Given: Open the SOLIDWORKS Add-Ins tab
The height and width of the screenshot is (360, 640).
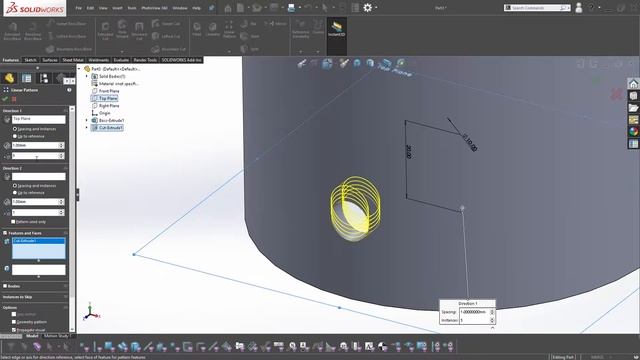Looking at the screenshot, I should coord(181,60).
